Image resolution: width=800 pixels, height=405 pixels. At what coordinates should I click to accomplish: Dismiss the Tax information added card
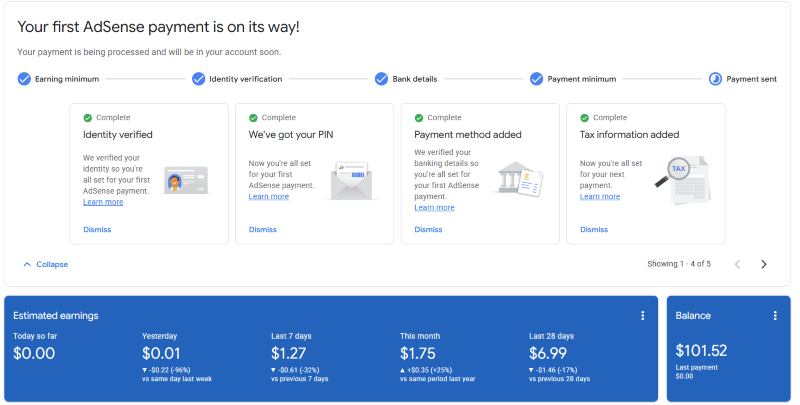point(594,229)
